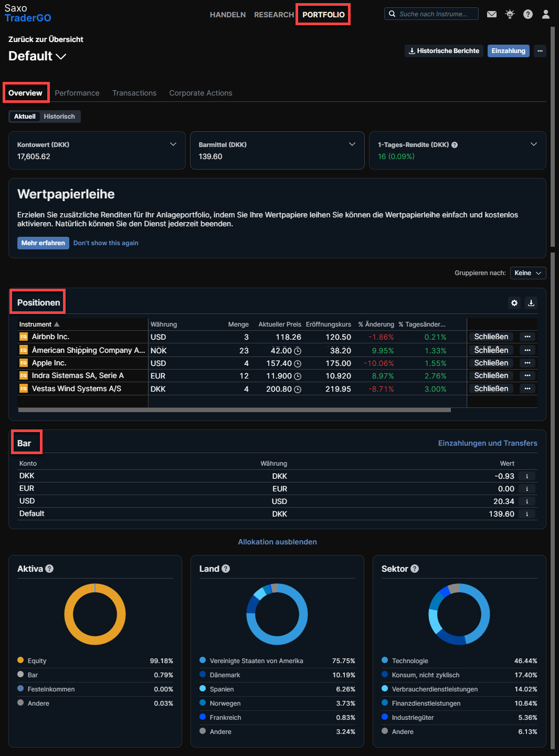
Task: Select the Overview tab
Action: pyautogui.click(x=25, y=93)
